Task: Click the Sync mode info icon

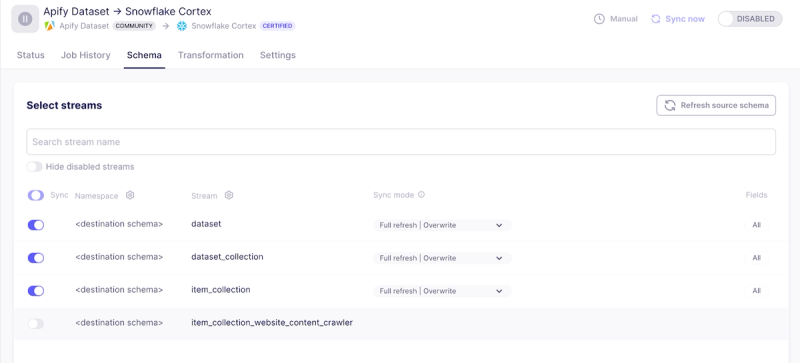Action: coord(421,195)
